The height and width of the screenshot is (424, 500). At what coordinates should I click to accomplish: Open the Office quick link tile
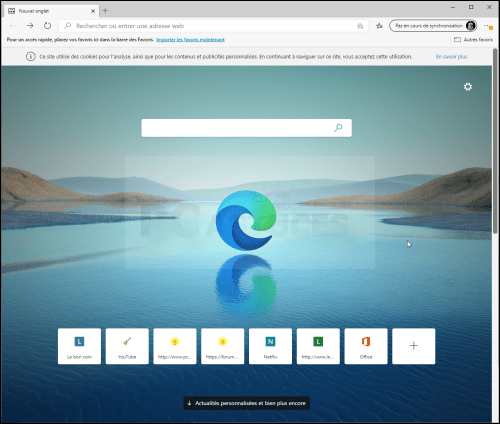(366, 346)
